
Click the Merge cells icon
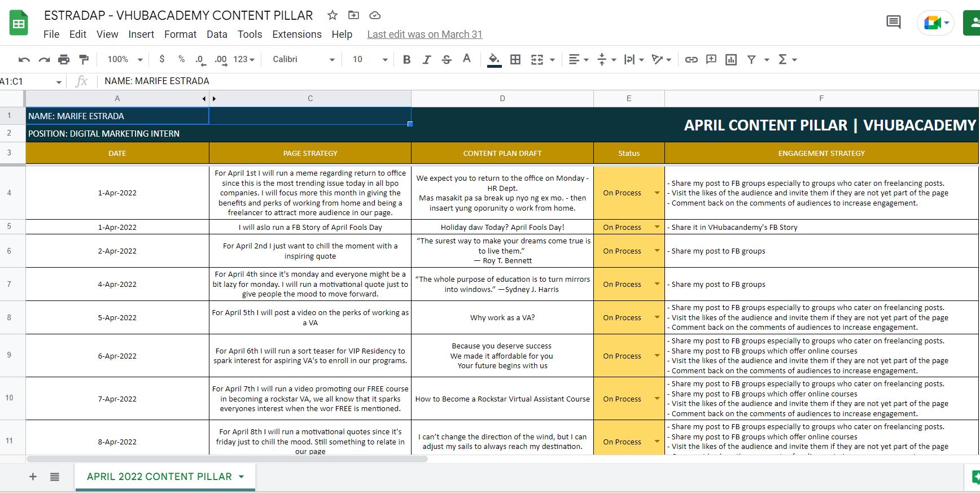537,59
